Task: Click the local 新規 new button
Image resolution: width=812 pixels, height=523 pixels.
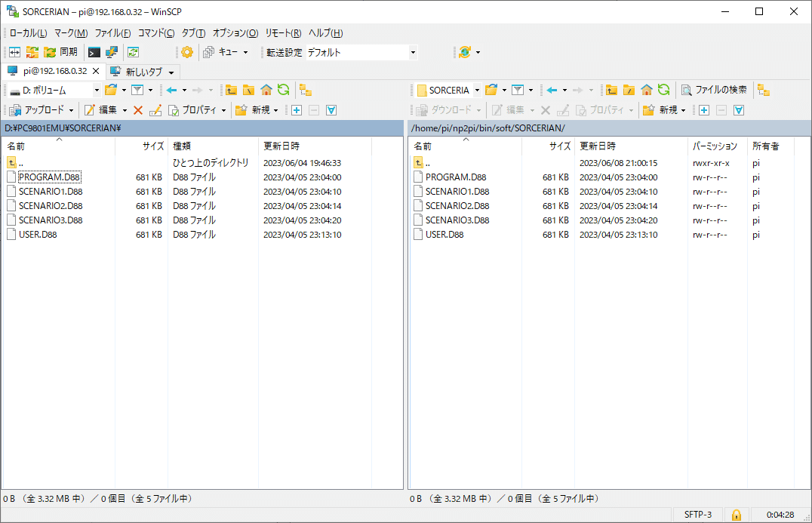Action: (x=253, y=109)
